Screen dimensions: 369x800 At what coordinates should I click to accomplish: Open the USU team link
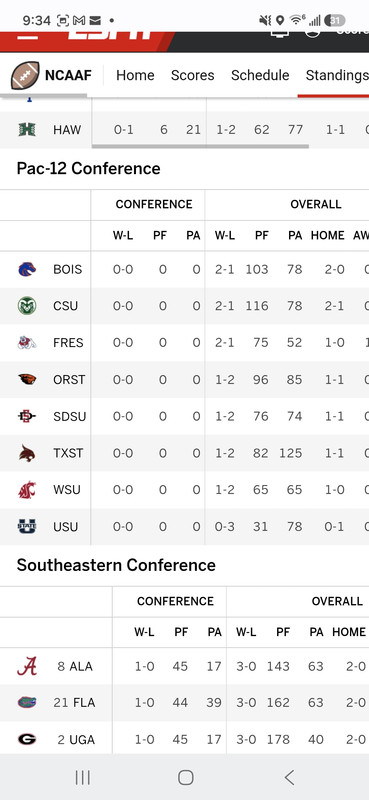click(x=66, y=527)
